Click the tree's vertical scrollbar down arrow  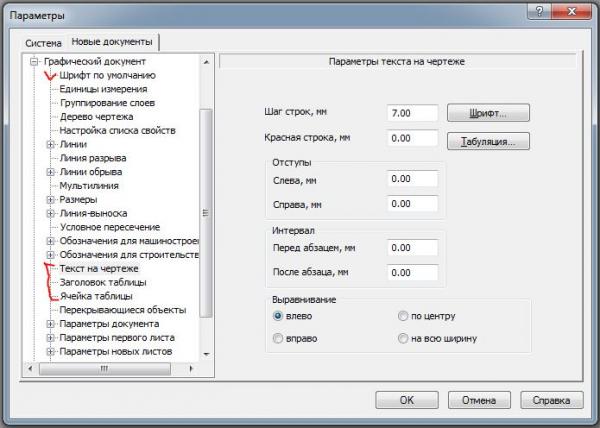(x=206, y=354)
